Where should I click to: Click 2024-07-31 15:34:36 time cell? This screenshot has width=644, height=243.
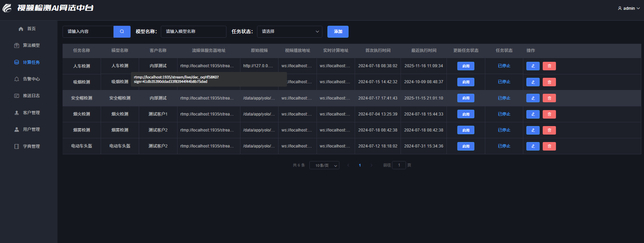tap(424, 146)
